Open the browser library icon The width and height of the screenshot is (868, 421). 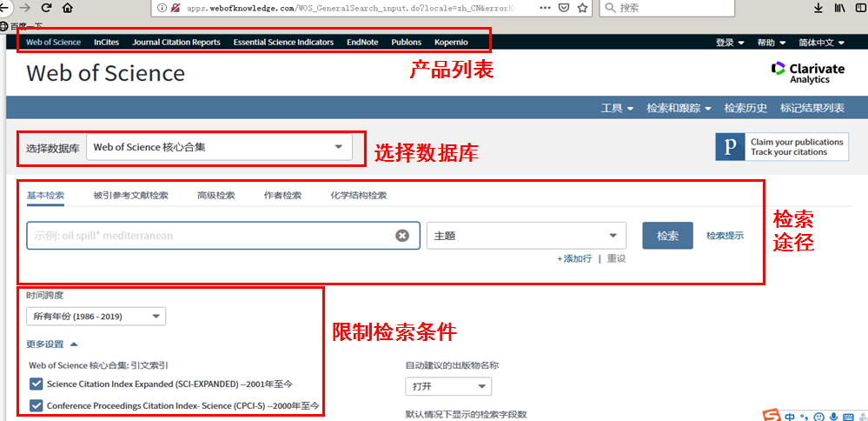tap(840, 9)
